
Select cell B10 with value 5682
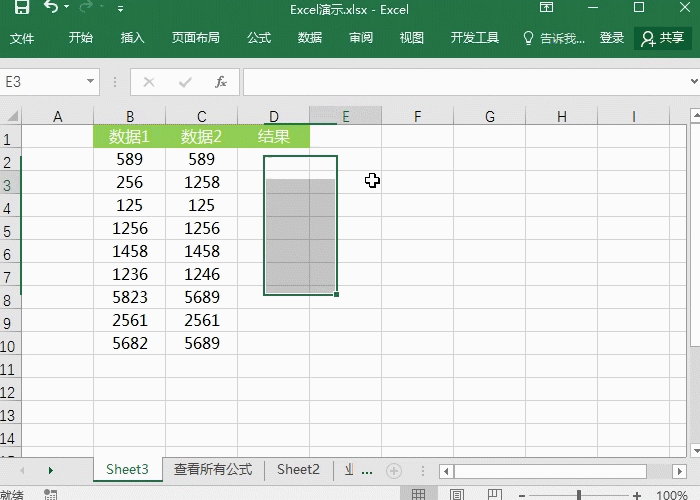(129, 343)
